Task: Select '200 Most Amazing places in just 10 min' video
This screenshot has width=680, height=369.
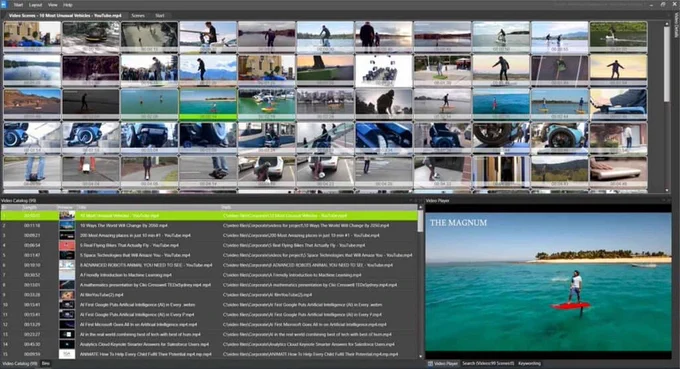Action: coord(209,235)
